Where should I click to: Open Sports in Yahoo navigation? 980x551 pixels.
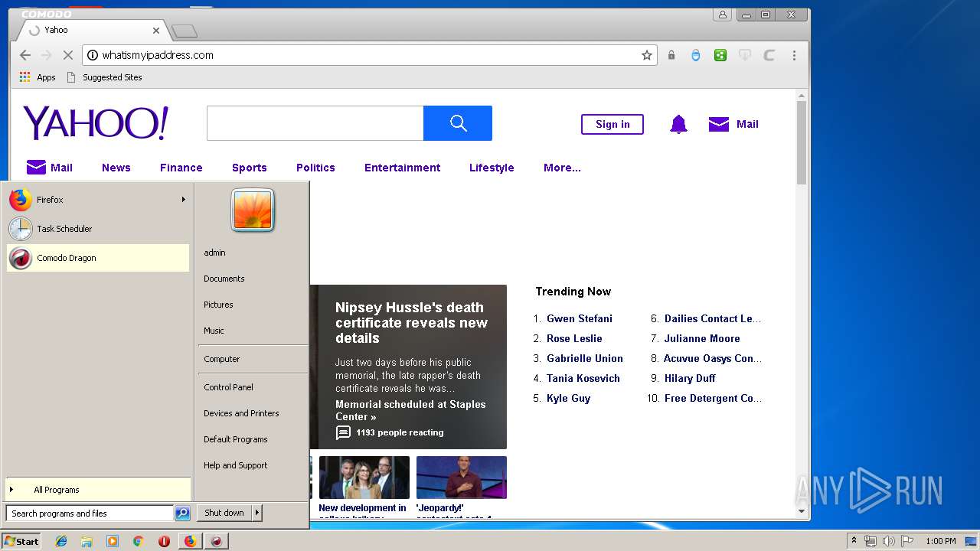click(x=250, y=168)
